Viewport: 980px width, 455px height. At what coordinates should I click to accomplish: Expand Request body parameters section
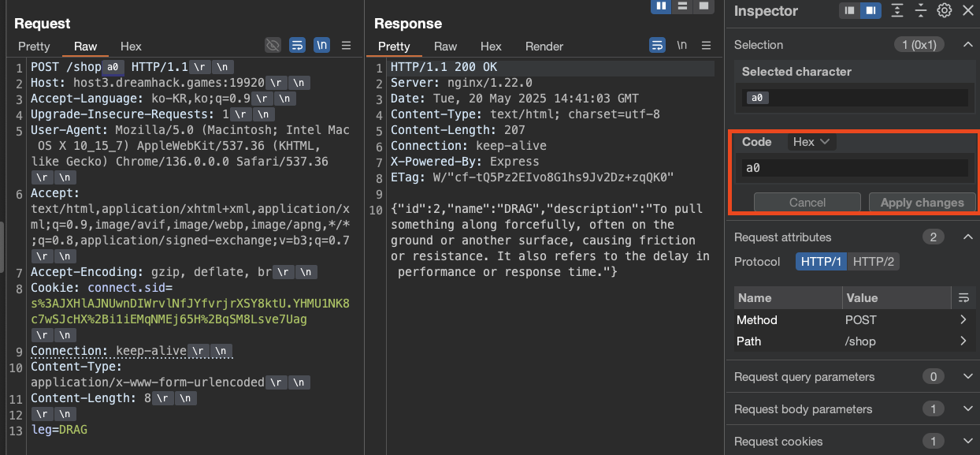point(968,409)
